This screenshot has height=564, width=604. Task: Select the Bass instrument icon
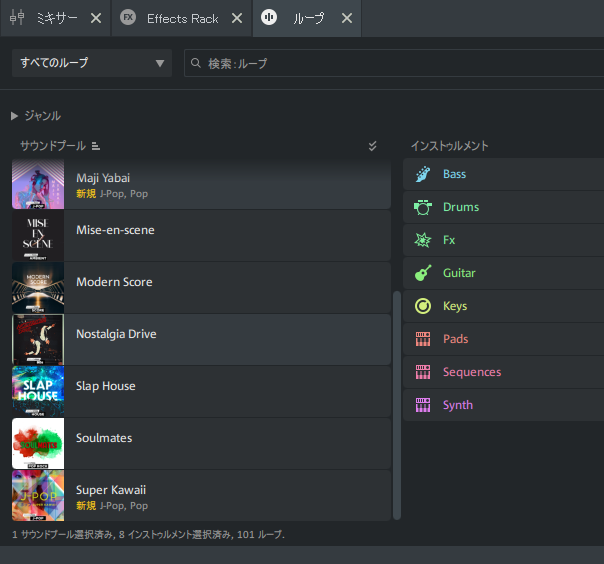[423, 174]
